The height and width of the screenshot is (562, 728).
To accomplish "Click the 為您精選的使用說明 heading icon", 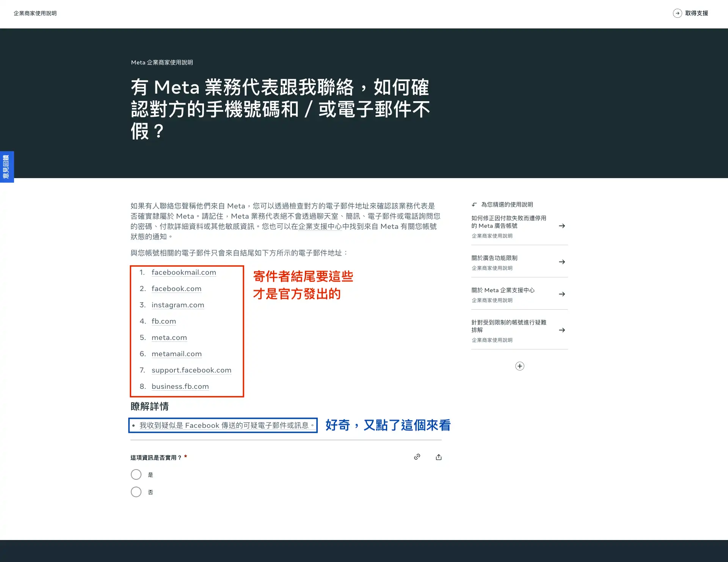I will coord(474,205).
